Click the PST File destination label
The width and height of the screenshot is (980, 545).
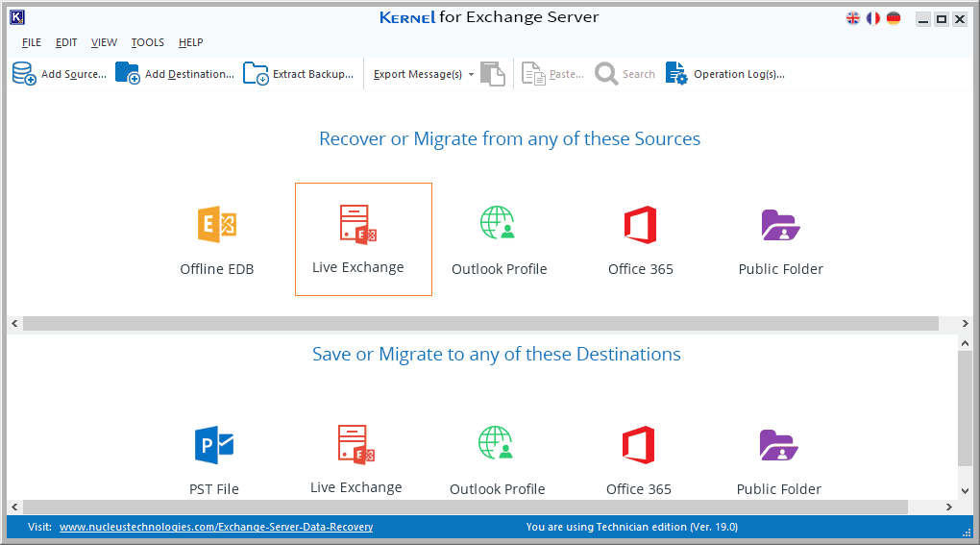pyautogui.click(x=214, y=489)
